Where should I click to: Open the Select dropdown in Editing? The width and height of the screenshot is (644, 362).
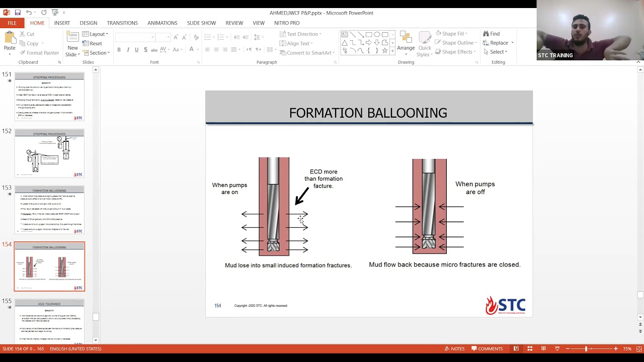click(x=495, y=52)
